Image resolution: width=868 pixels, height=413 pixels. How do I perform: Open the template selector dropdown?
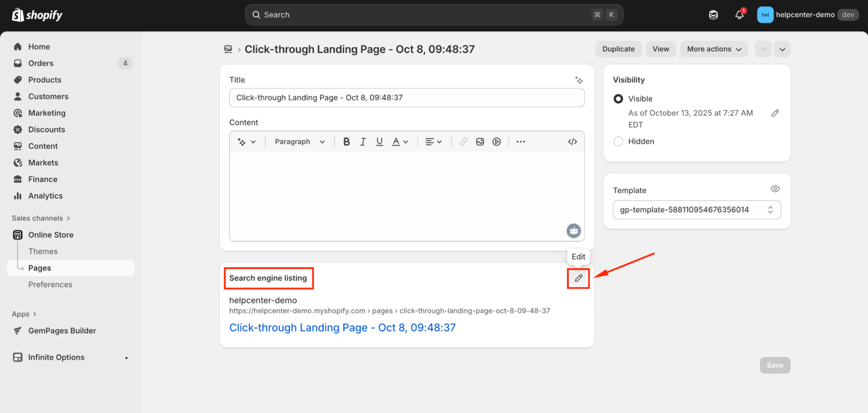[x=696, y=210]
